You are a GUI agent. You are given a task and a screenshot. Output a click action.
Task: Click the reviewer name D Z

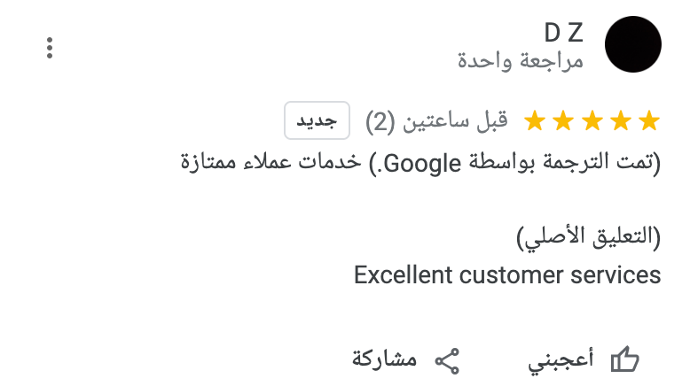[564, 33]
